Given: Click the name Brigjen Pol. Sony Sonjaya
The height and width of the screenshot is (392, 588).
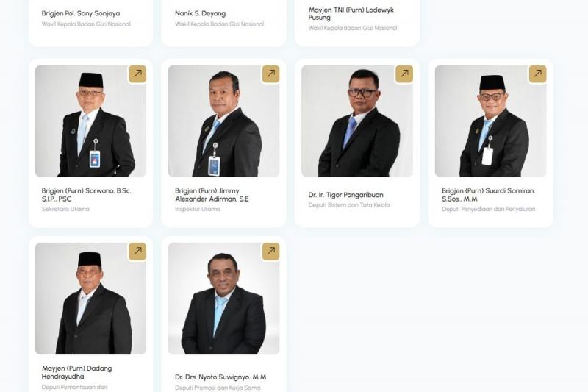Looking at the screenshot, I should click(81, 13).
